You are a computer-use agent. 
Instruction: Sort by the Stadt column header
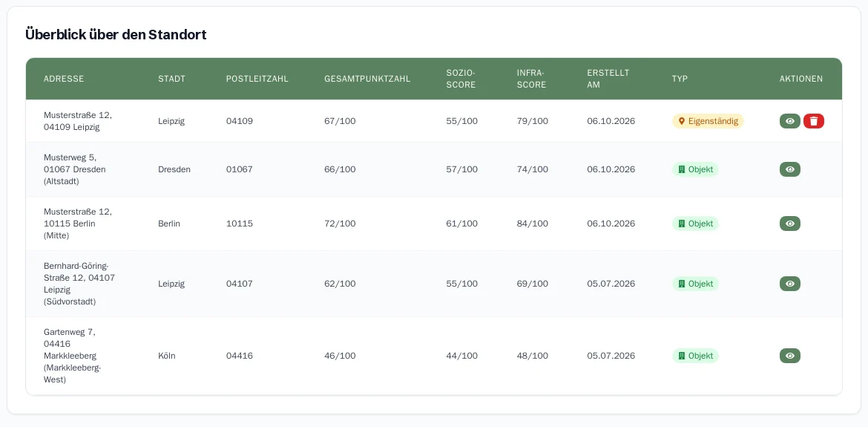click(171, 79)
